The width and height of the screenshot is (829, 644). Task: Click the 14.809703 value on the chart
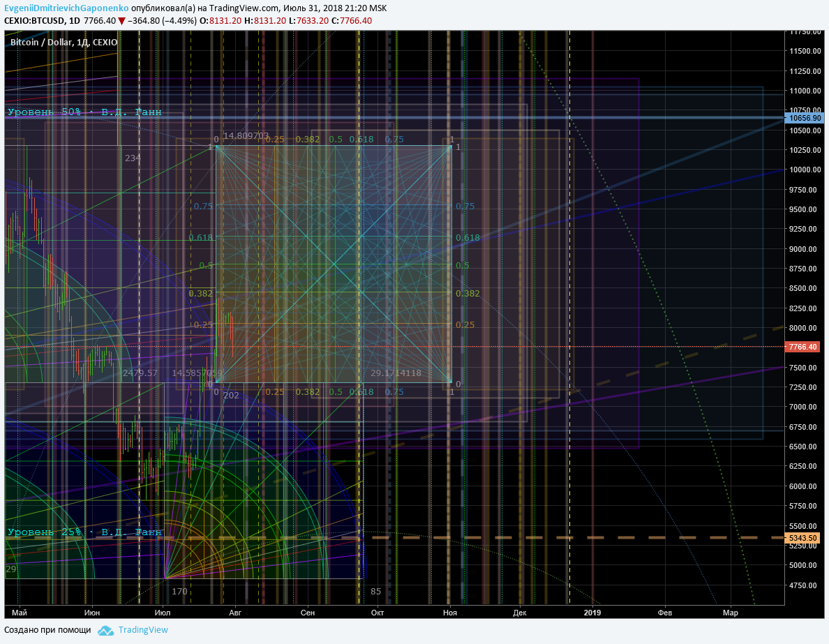coord(246,136)
